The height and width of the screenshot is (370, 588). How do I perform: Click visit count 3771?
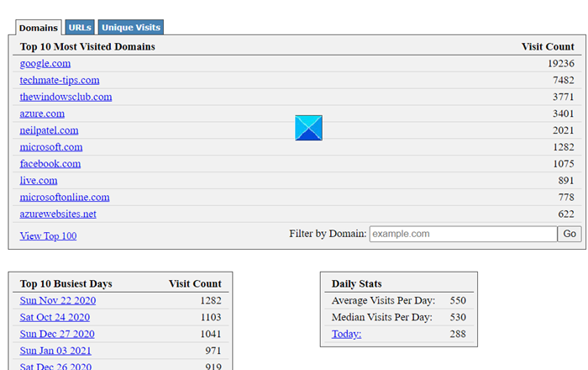[x=564, y=97]
